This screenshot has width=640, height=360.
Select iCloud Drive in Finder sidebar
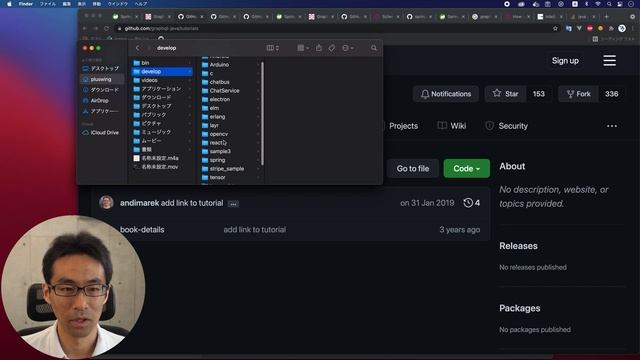coord(101,133)
